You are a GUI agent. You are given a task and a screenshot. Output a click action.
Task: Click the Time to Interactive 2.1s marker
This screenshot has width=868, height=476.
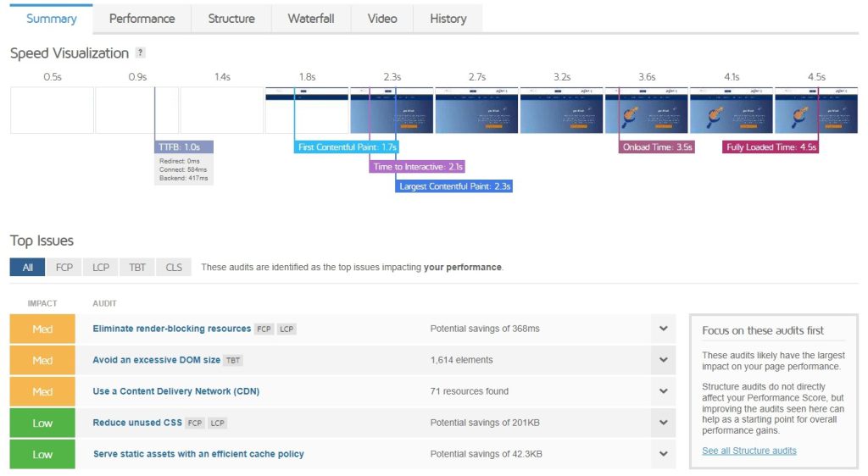click(417, 166)
